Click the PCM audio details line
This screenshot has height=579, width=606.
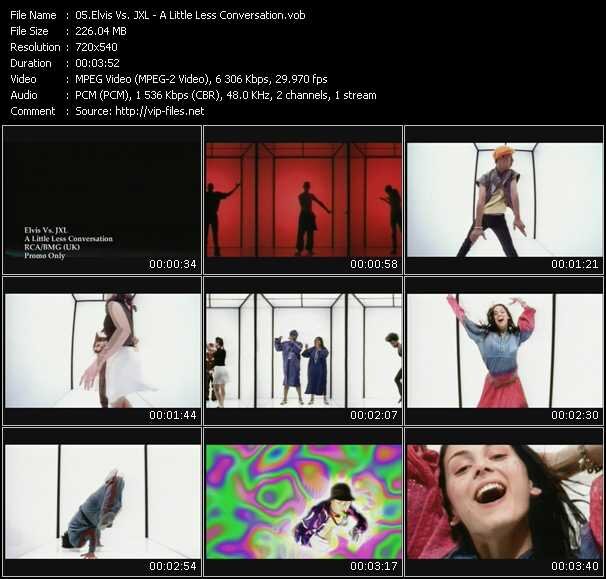pos(226,95)
